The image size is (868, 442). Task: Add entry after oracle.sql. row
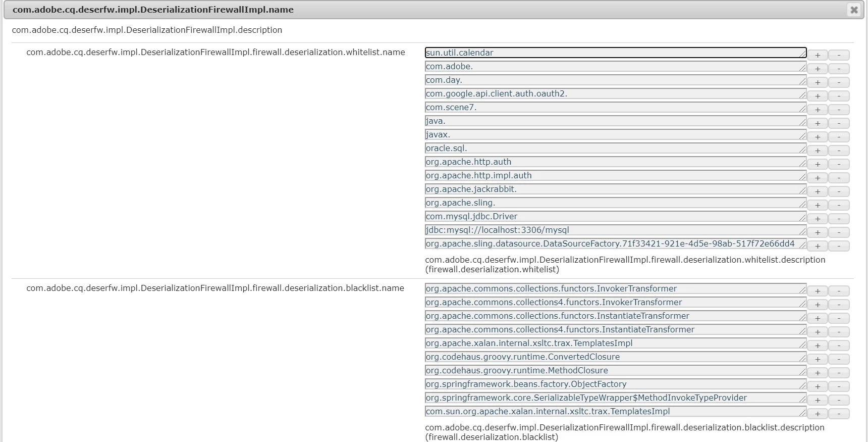coord(818,151)
